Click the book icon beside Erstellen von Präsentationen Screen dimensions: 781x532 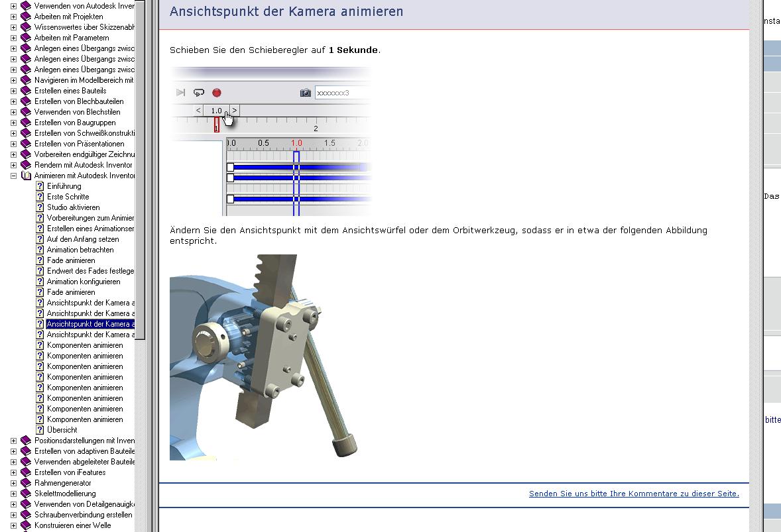click(26, 144)
